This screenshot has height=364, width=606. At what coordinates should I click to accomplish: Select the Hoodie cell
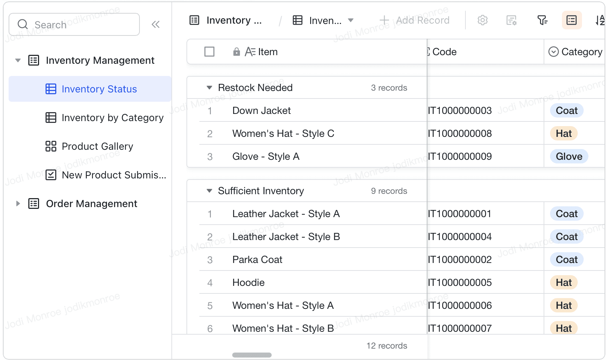[x=248, y=282]
